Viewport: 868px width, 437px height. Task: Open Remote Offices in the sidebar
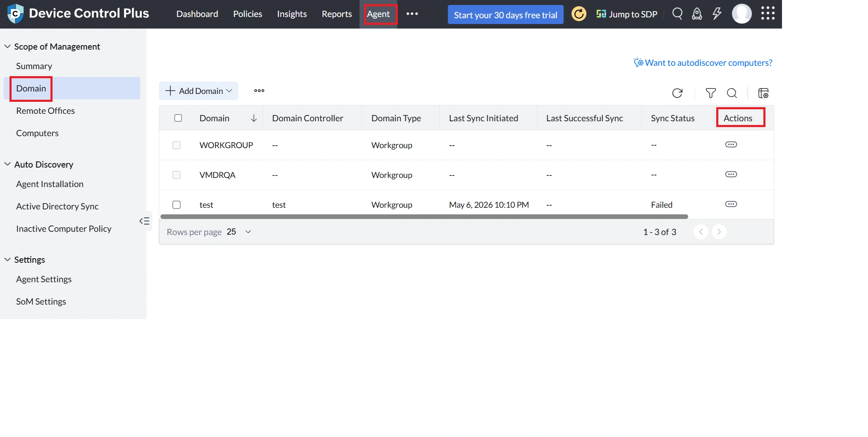click(45, 111)
